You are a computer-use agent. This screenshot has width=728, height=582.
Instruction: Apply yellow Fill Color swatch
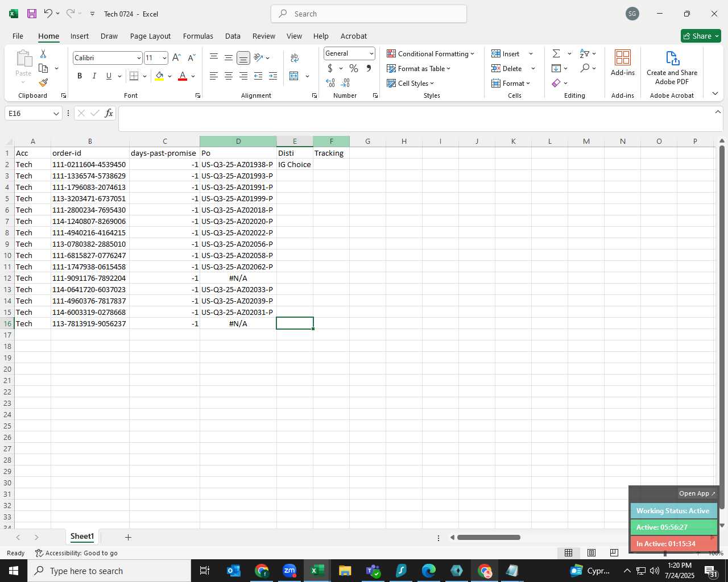tap(159, 76)
